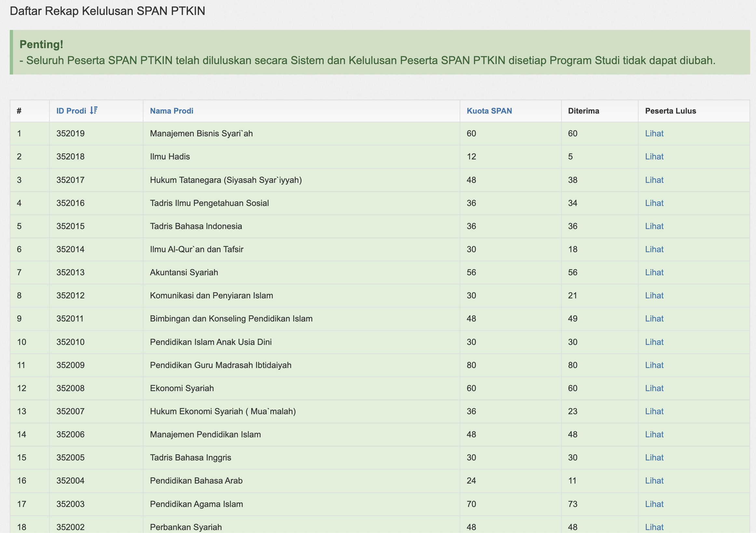756x533 pixels.
Task: Click Kuota SPAN value 12 for Ilmu Hadis
Action: (x=471, y=157)
